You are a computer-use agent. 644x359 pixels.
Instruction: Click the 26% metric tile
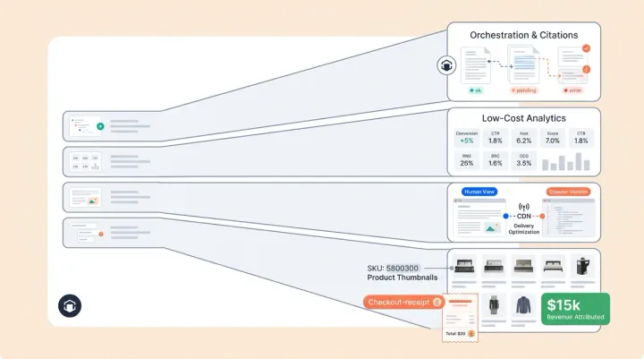[x=467, y=160]
